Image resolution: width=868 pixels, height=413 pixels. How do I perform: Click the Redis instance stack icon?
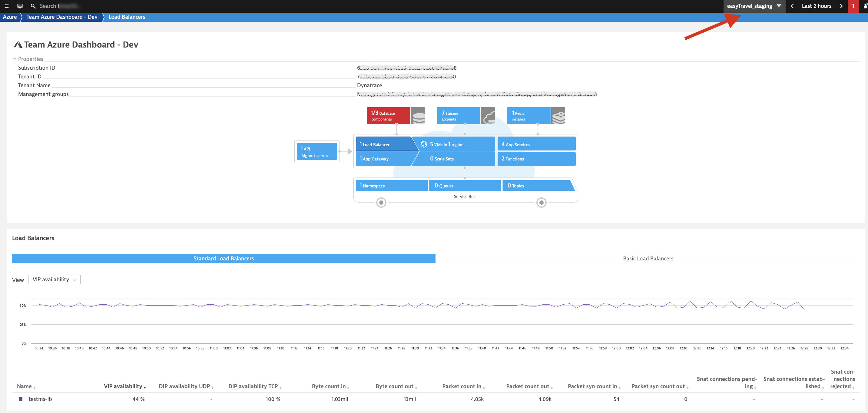(558, 116)
